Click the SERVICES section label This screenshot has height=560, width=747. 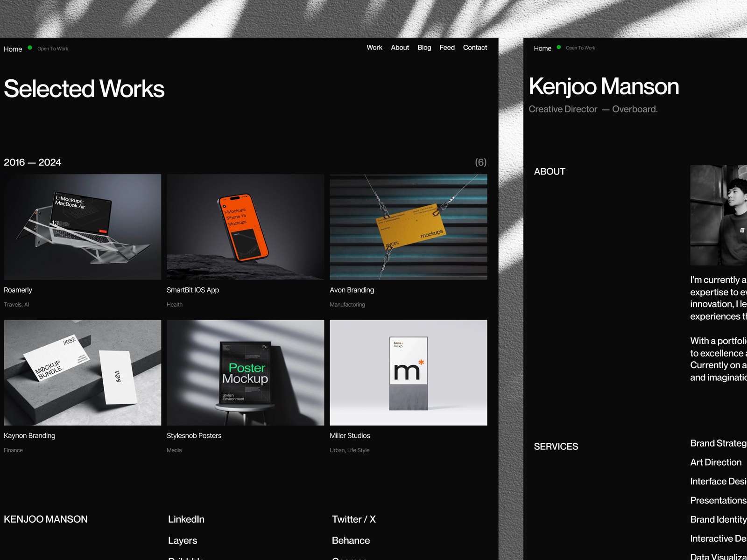click(556, 447)
